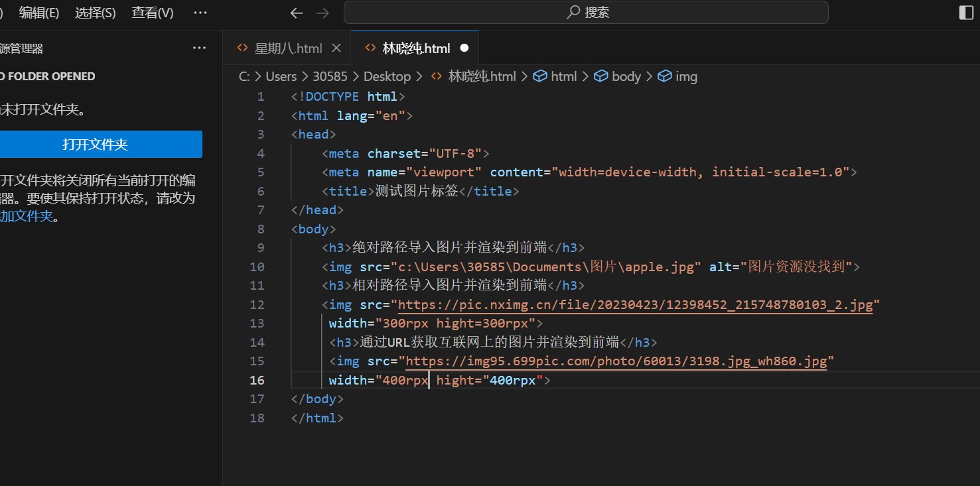Click the closing </body> tag

tap(317, 398)
